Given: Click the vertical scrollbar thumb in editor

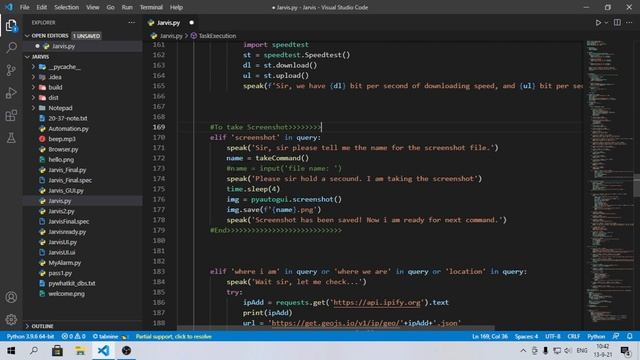Looking at the screenshot, I should (637, 185).
